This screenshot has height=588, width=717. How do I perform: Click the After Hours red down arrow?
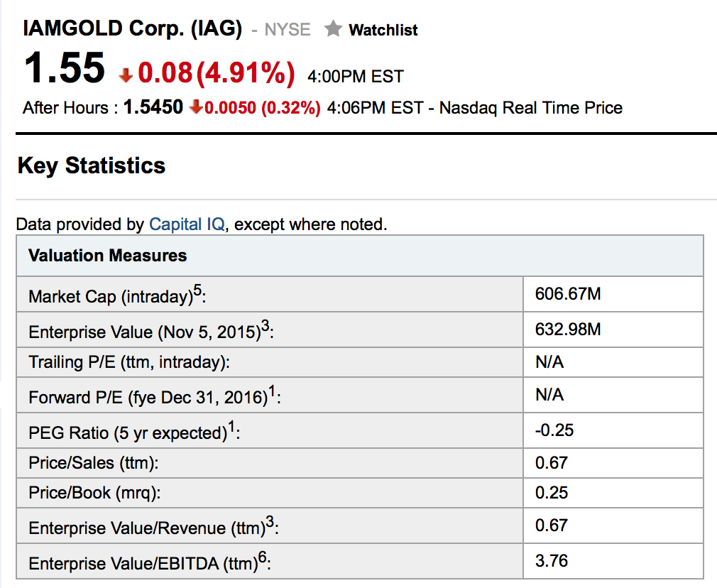point(197,108)
